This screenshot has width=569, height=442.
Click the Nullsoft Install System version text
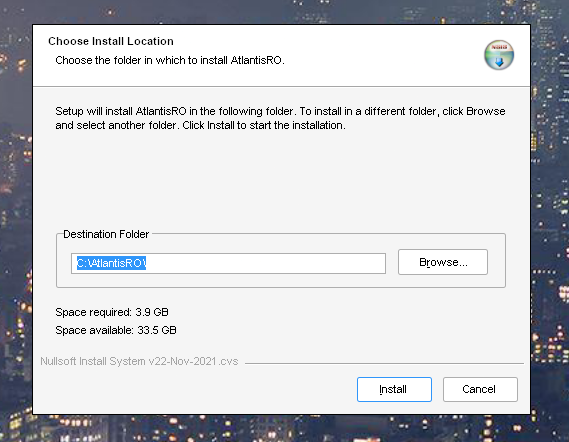[139, 361]
